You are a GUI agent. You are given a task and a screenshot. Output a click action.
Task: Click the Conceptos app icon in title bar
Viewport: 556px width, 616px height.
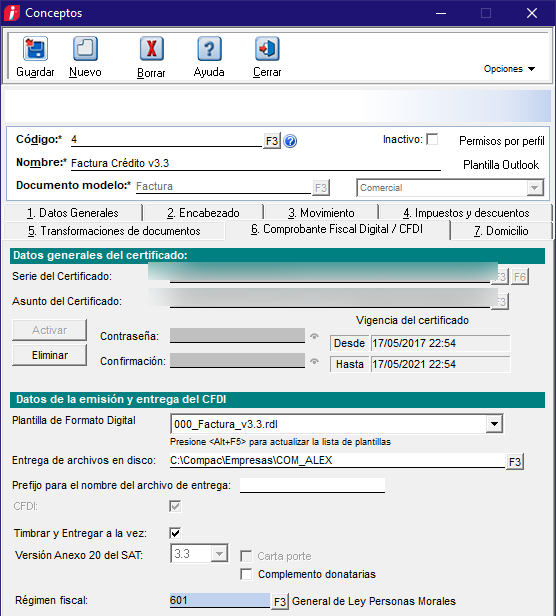point(12,13)
